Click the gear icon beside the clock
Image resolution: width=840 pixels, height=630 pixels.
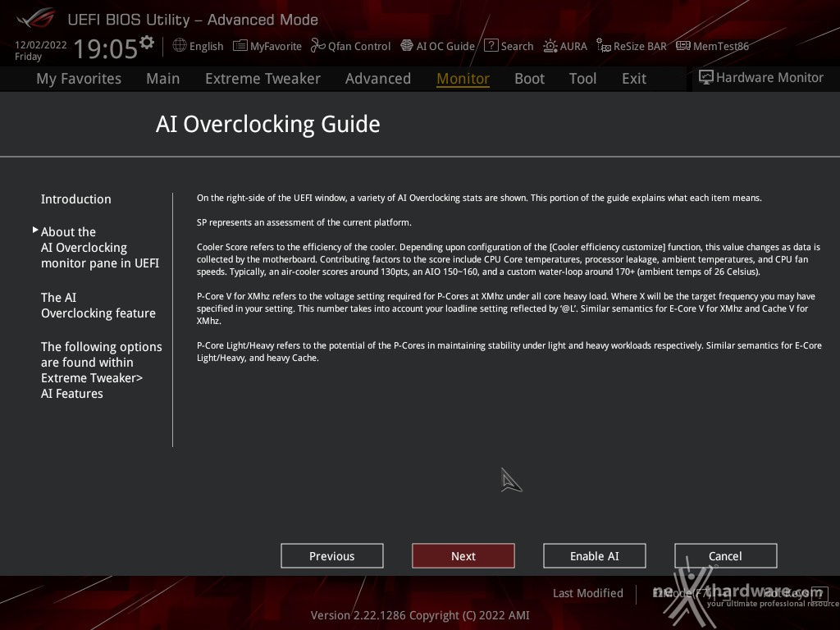[146, 42]
